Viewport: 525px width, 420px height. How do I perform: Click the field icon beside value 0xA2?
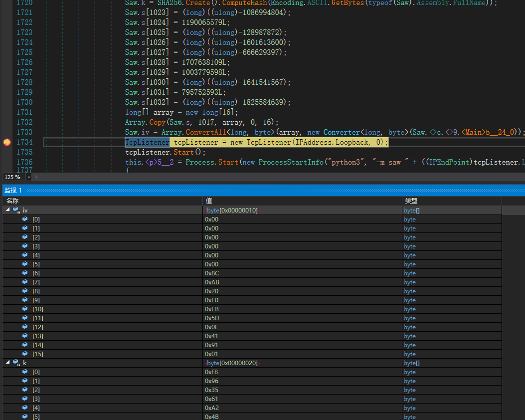pos(25,408)
